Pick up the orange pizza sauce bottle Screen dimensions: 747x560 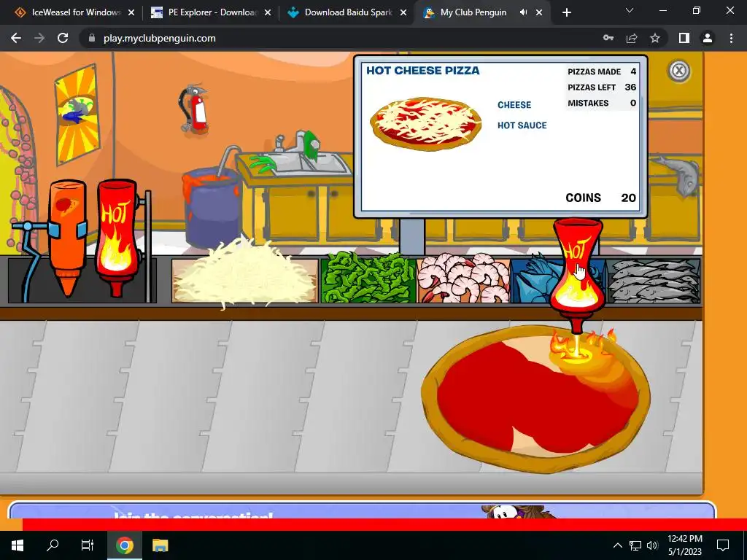click(x=67, y=237)
